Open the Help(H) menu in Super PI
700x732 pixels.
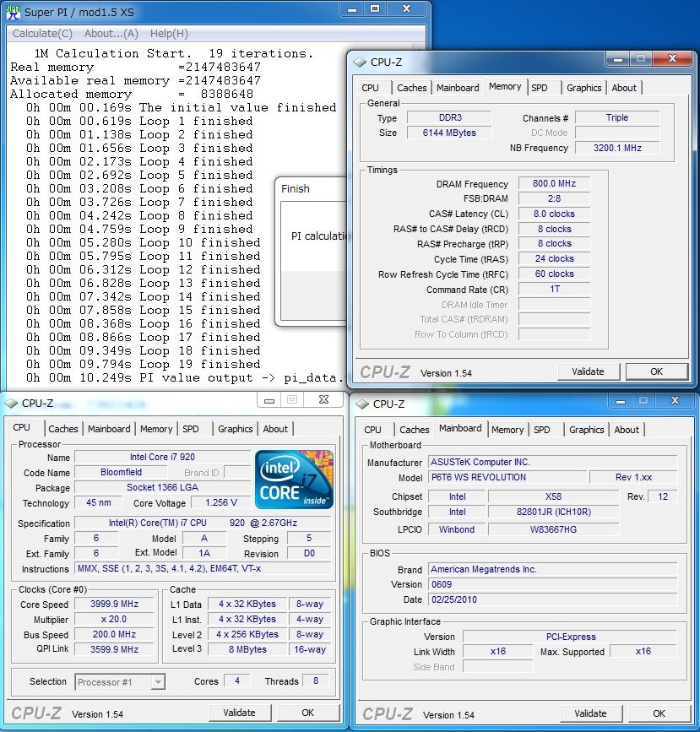coord(169,34)
